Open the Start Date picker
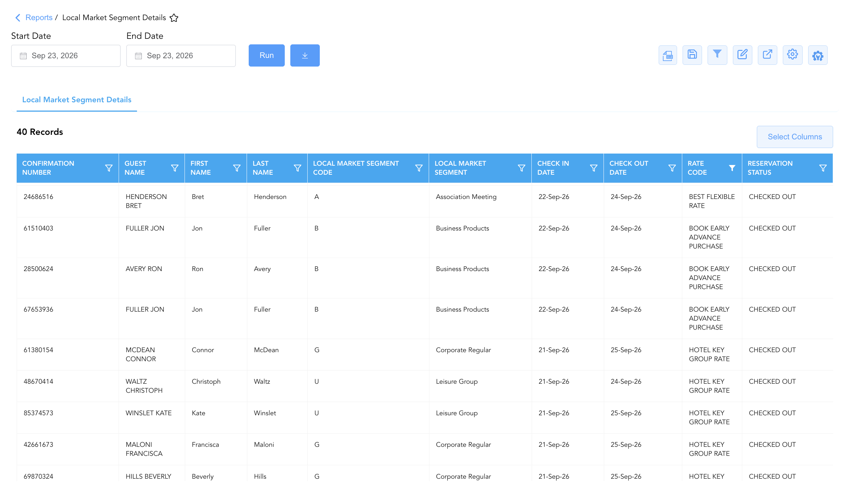847x504 pixels. 66,56
